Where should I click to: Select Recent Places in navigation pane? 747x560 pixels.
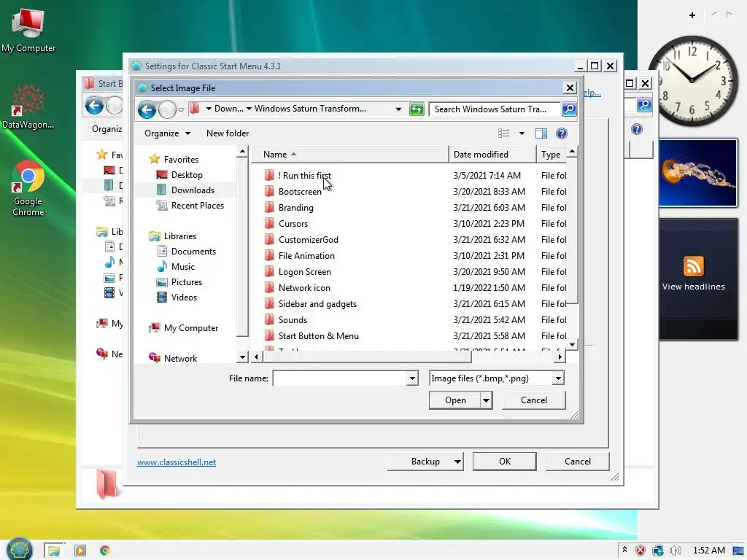click(198, 205)
